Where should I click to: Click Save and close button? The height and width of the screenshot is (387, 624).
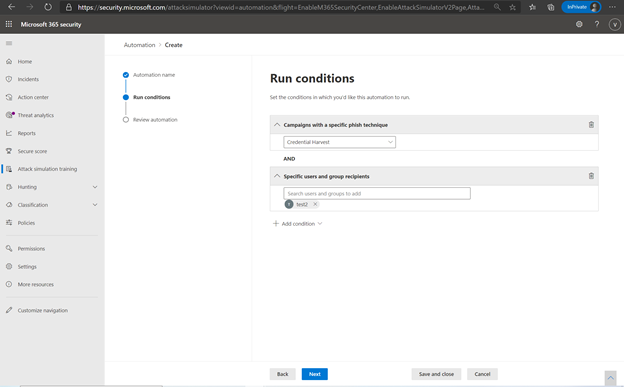[x=436, y=374]
